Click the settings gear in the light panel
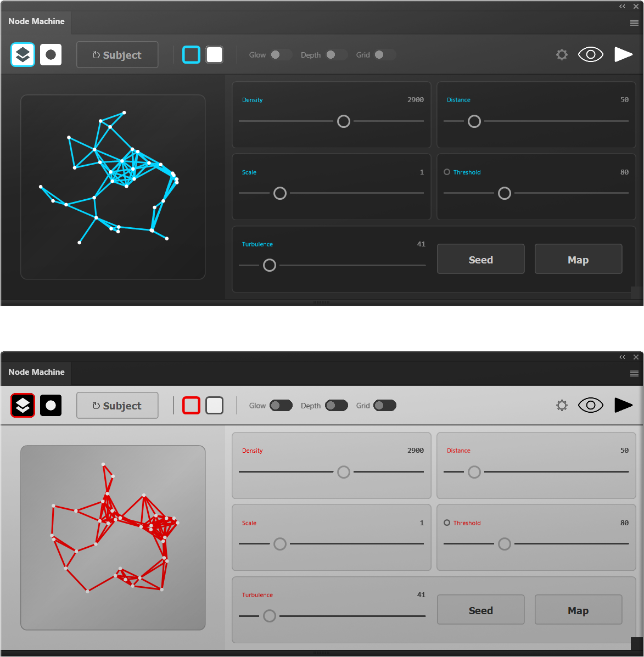Viewport: 644px width, 657px height. [561, 406]
